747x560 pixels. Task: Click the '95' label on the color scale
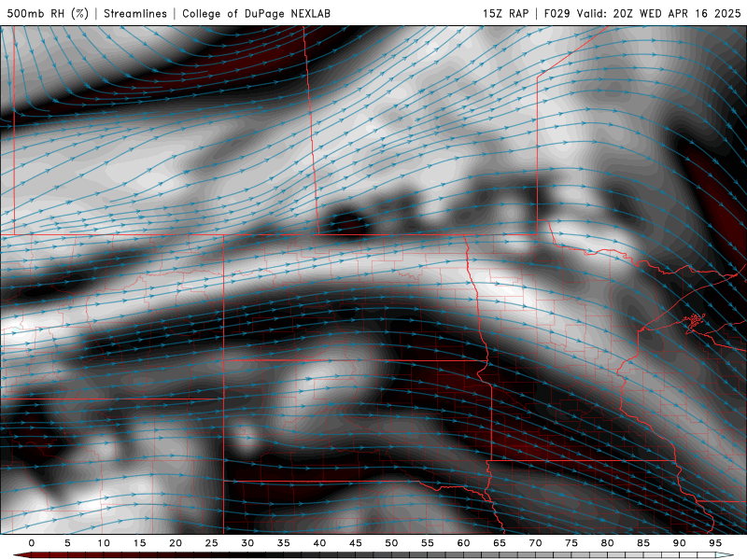coord(715,543)
